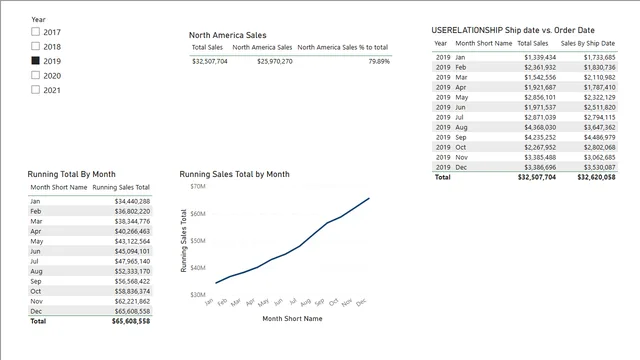Select the $1,921,687 Apr Total Sales cell
Image resolution: width=640 pixels, height=360 pixels.
tap(540, 87)
